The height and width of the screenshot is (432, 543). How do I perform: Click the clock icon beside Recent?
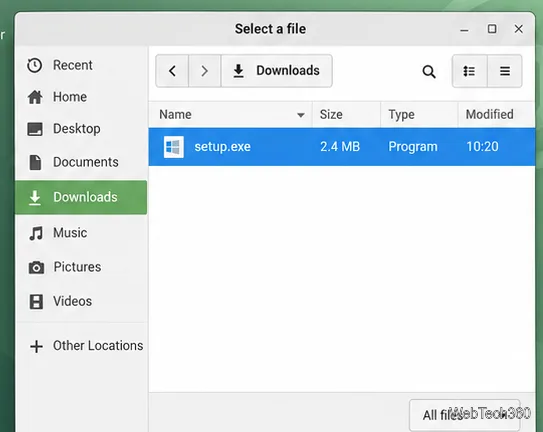point(35,65)
